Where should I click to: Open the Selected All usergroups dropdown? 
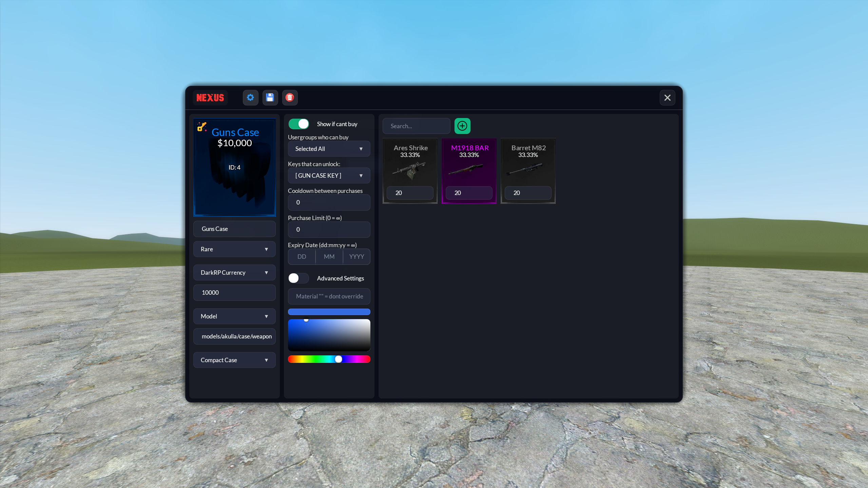click(x=329, y=149)
